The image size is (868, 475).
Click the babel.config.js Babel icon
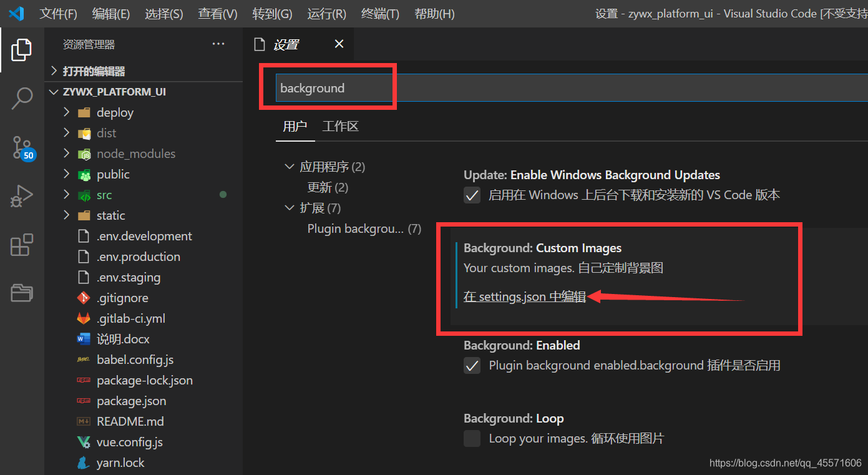click(84, 360)
